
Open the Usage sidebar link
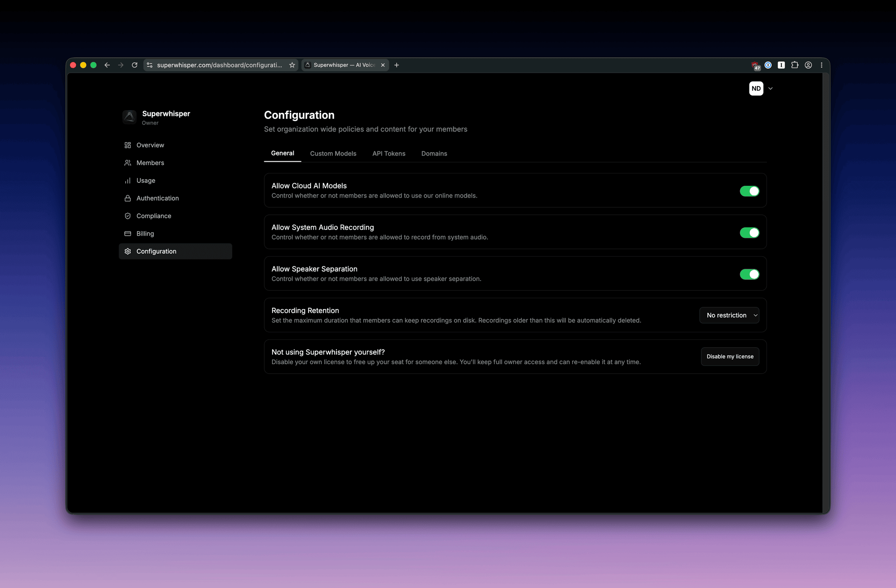[175, 181]
